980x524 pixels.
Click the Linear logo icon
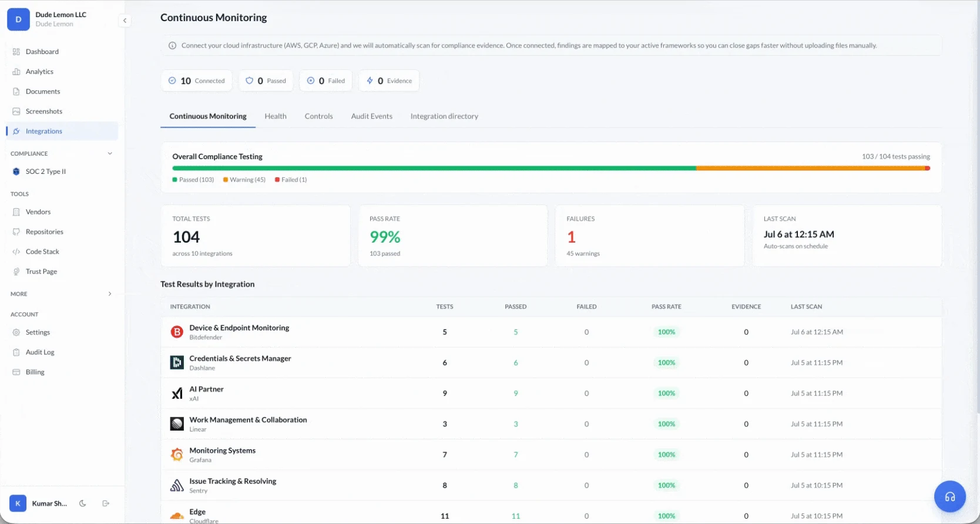(x=177, y=424)
